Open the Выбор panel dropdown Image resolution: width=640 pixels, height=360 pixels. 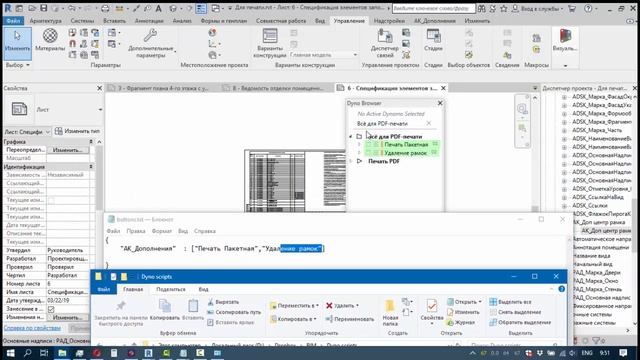pyautogui.click(x=18, y=65)
